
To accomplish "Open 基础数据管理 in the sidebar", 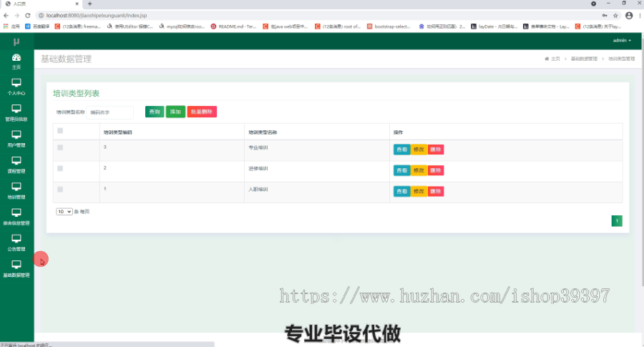I will pos(16,268).
